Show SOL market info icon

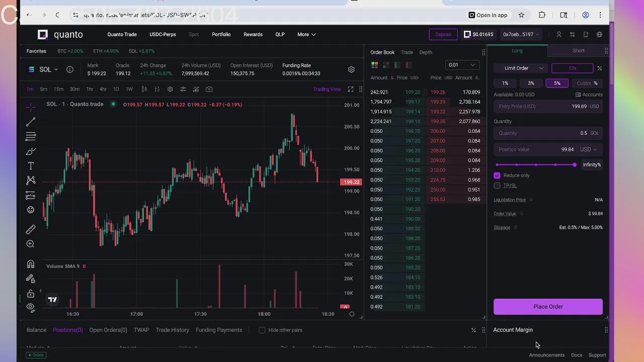pyautogui.click(x=70, y=69)
